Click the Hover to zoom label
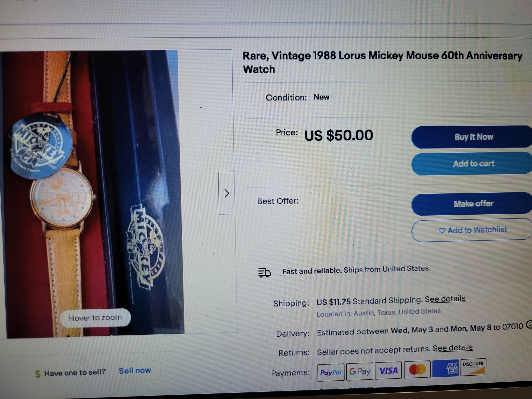The width and height of the screenshot is (532, 399). (x=95, y=318)
